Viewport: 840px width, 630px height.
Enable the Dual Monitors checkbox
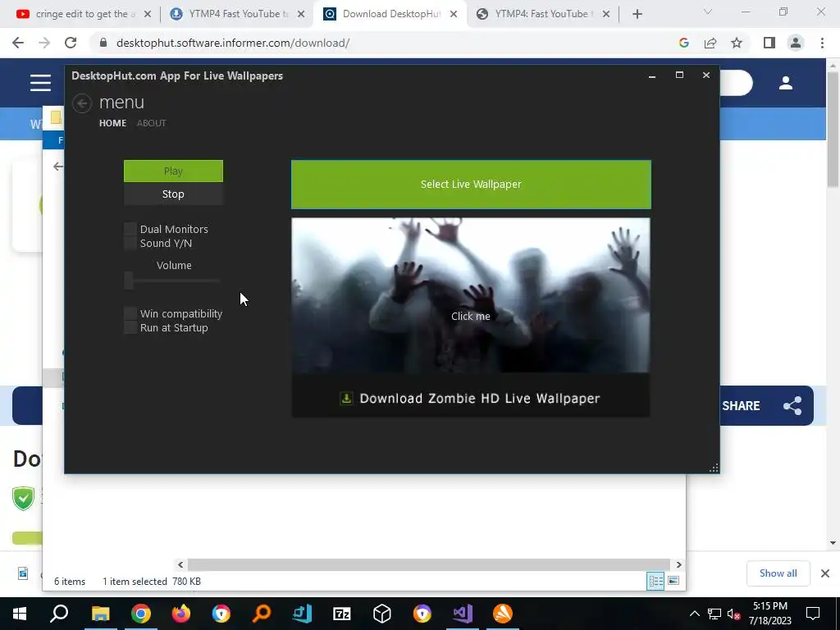(x=130, y=230)
